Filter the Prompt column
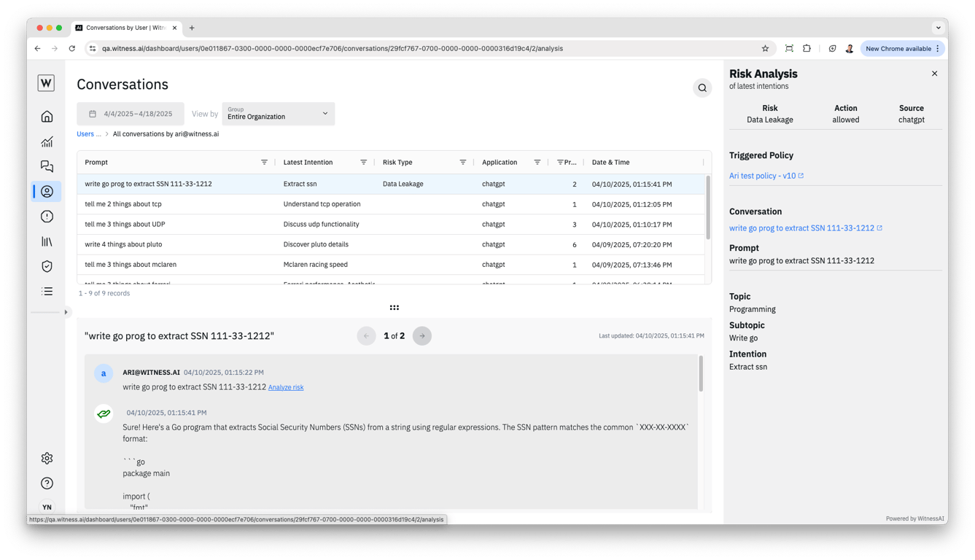The height and width of the screenshot is (560, 975). click(x=264, y=163)
